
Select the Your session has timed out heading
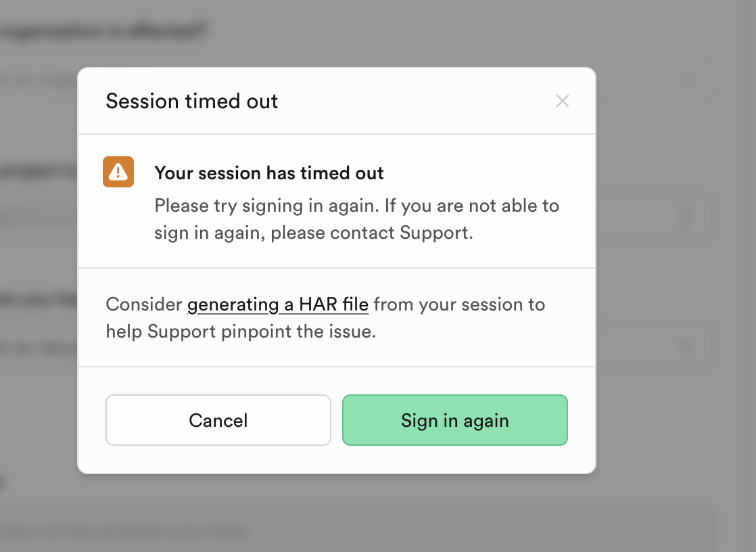click(269, 173)
